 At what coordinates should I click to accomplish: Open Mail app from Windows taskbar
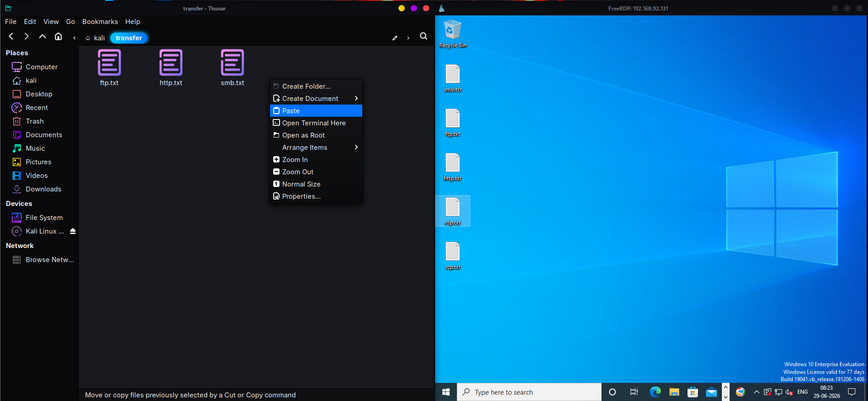pyautogui.click(x=711, y=392)
